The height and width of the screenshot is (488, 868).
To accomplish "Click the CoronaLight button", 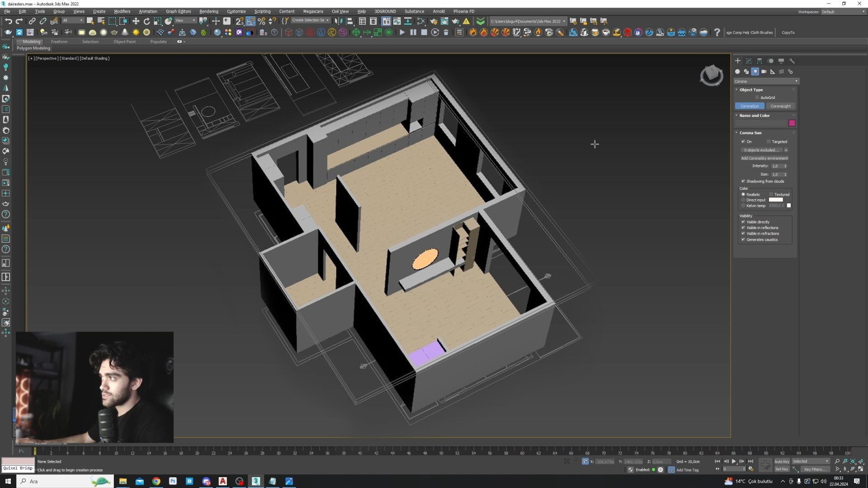I will pos(780,106).
